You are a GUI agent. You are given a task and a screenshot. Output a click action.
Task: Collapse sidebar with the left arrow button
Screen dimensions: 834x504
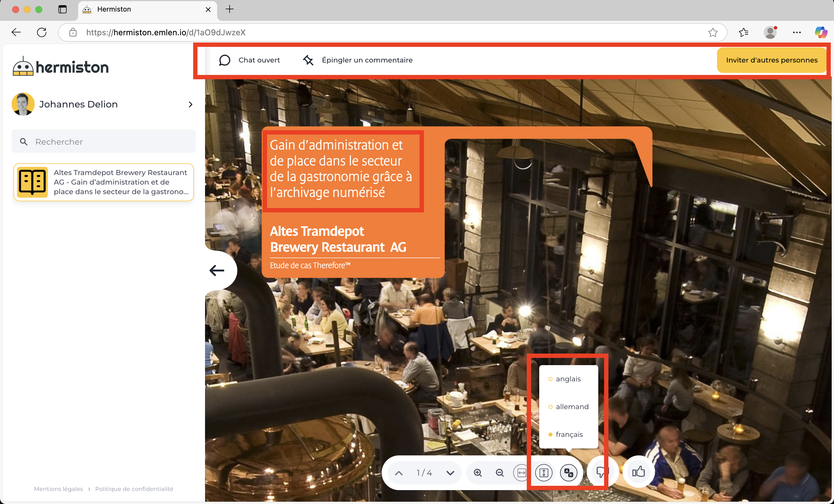coord(217,270)
